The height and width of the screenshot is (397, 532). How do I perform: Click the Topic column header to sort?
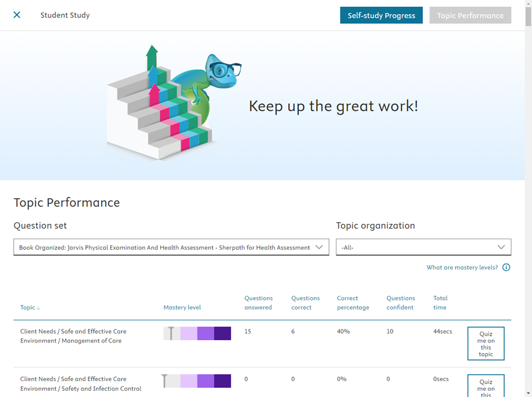[x=27, y=307]
